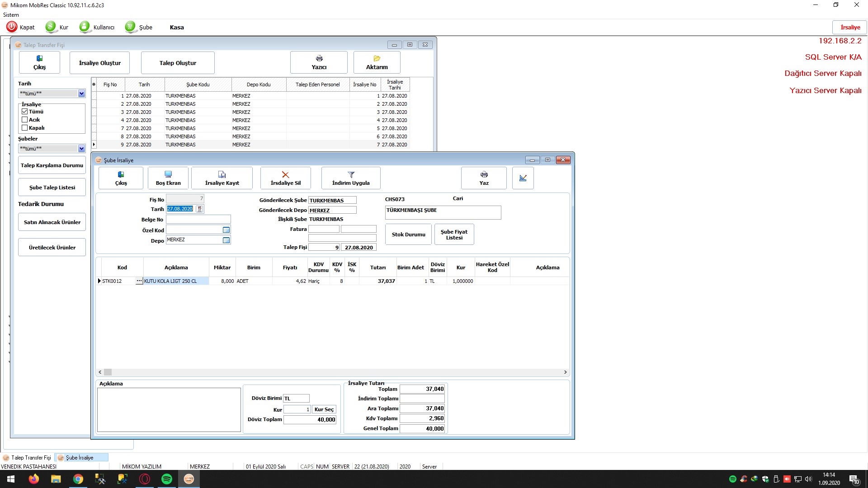Viewport: 868px width, 488px height.
Task: Click the grid horizontal scrollbar right arrow
Action: [x=565, y=372]
